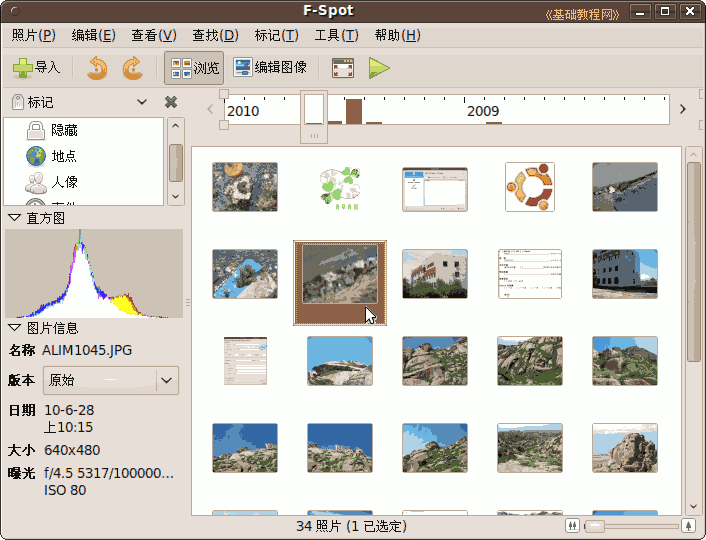The height and width of the screenshot is (540, 706).
Task: Move timeline later with the right arrow
Action: (683, 109)
